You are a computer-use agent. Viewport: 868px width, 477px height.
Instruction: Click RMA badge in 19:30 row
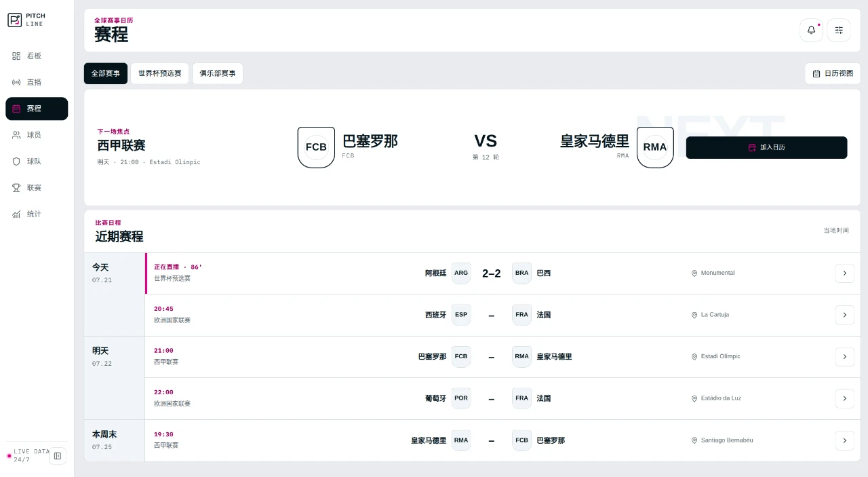tap(461, 440)
